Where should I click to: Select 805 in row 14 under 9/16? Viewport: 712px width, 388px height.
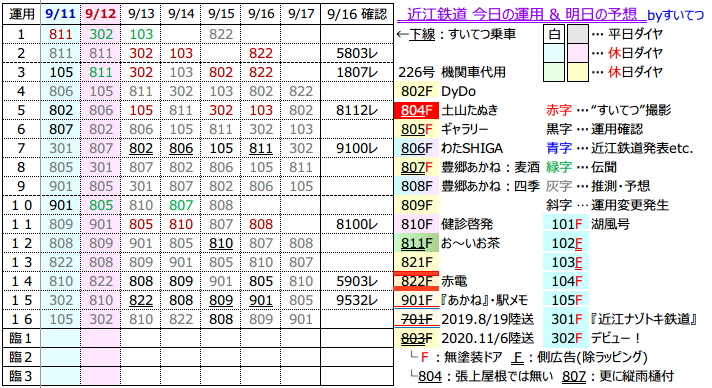[261, 281]
